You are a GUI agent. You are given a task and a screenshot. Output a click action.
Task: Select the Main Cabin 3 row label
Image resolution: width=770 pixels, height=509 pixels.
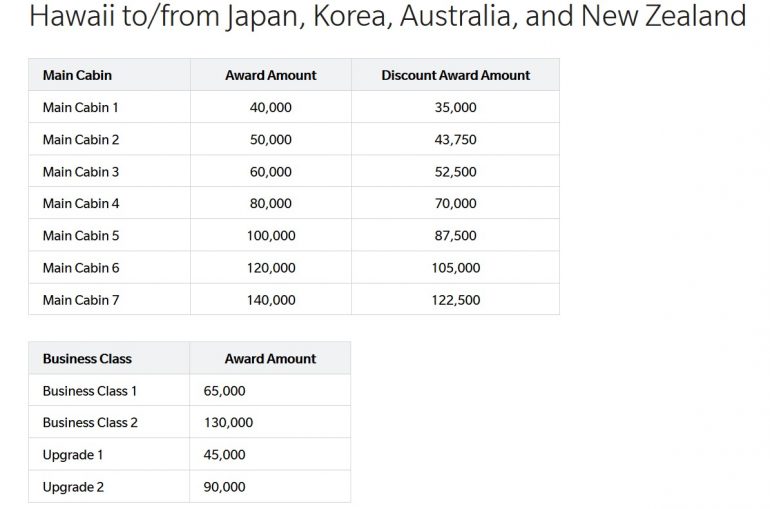tap(80, 171)
